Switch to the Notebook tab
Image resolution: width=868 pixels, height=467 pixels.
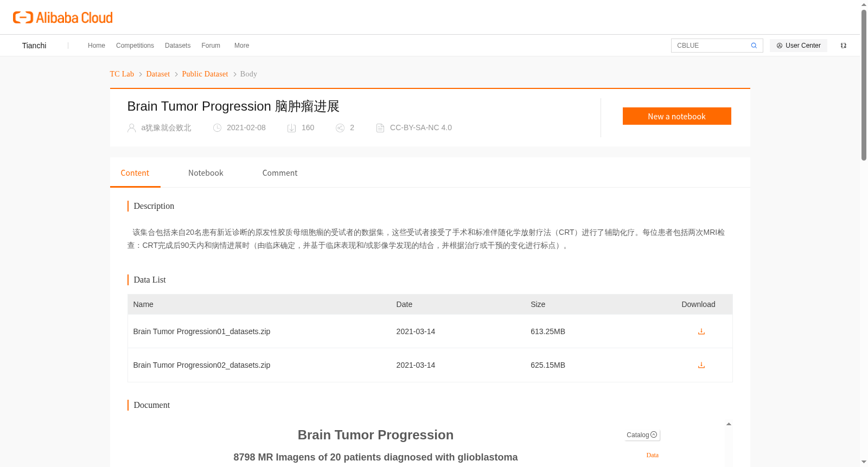click(x=206, y=173)
